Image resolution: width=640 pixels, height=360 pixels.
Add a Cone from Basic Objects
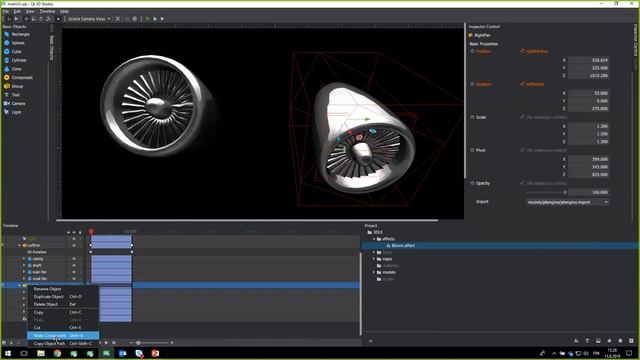13,69
